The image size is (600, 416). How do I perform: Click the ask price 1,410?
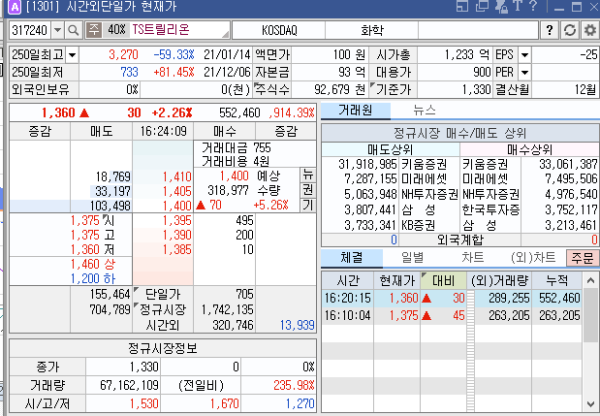pos(177,176)
